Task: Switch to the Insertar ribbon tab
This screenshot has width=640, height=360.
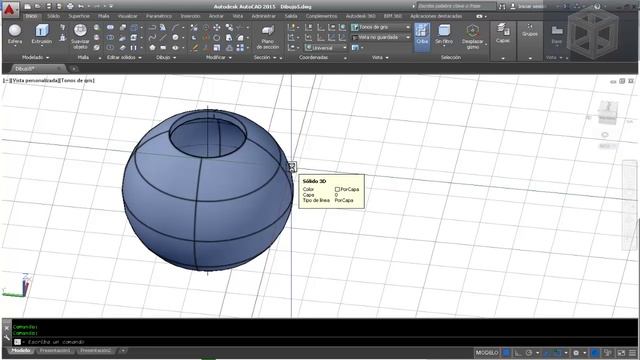Action: point(190,16)
